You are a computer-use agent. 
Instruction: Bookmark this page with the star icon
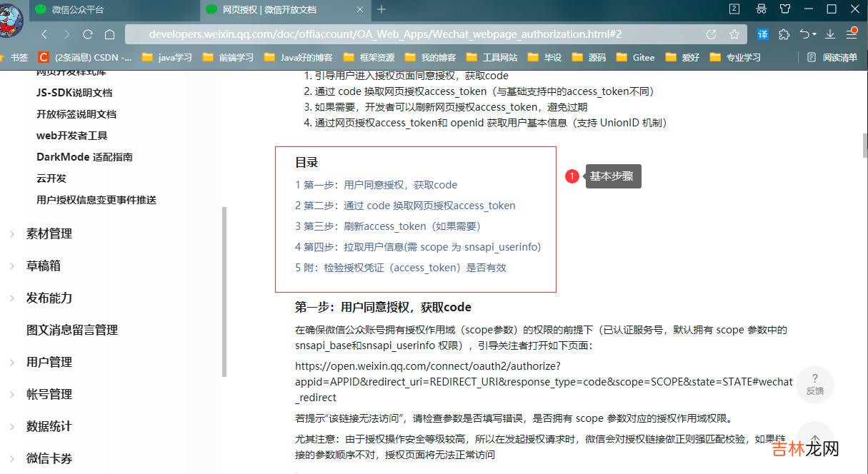(734, 34)
